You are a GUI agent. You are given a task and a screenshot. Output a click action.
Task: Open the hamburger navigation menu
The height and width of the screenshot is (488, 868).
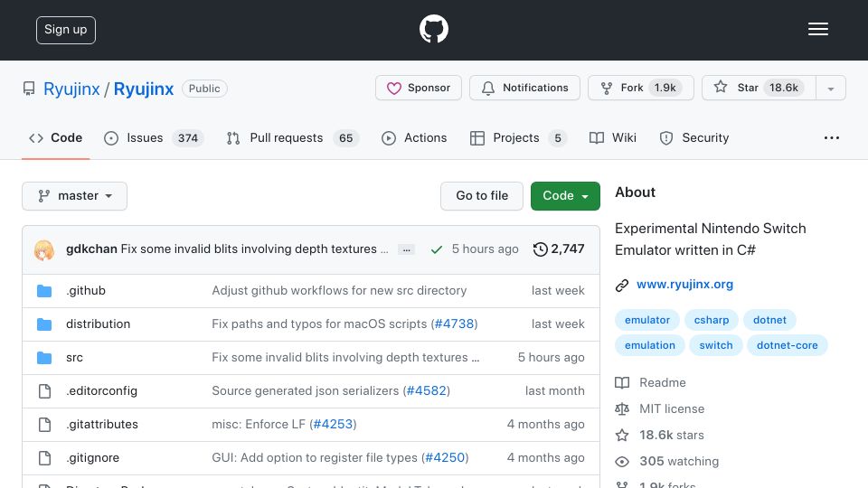pos(817,29)
